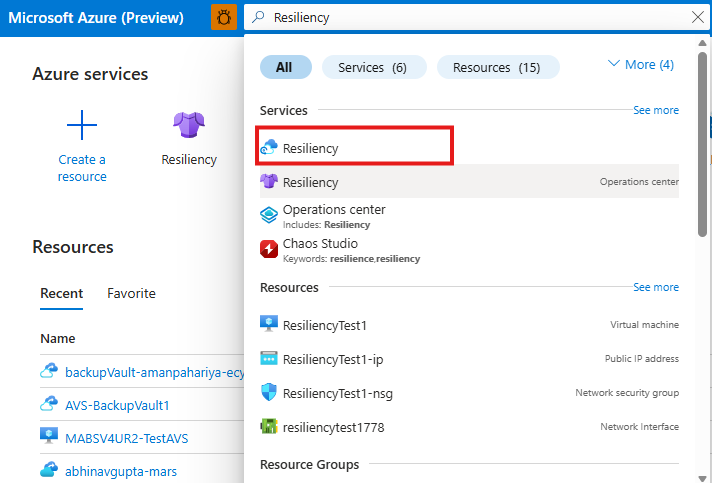The width and height of the screenshot is (712, 483).
Task: Open the ResiliencyTest1-ip public IP address
Action: click(334, 359)
